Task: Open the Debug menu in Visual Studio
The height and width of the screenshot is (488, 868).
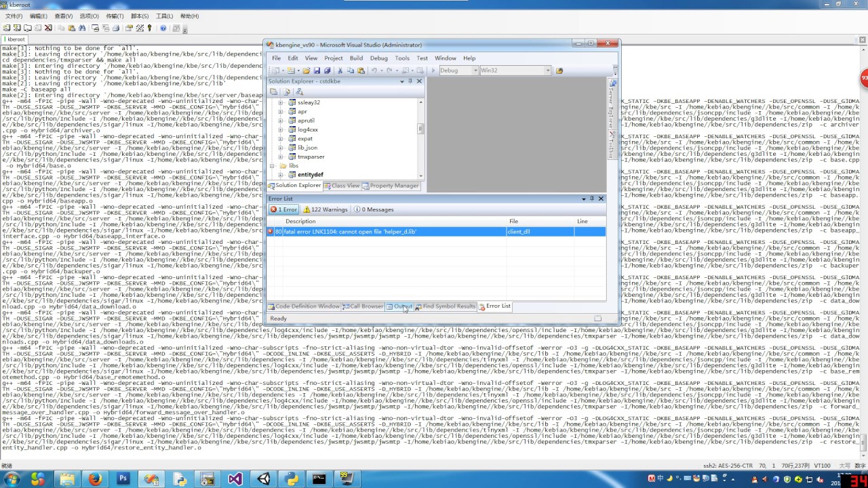Action: click(x=379, y=58)
